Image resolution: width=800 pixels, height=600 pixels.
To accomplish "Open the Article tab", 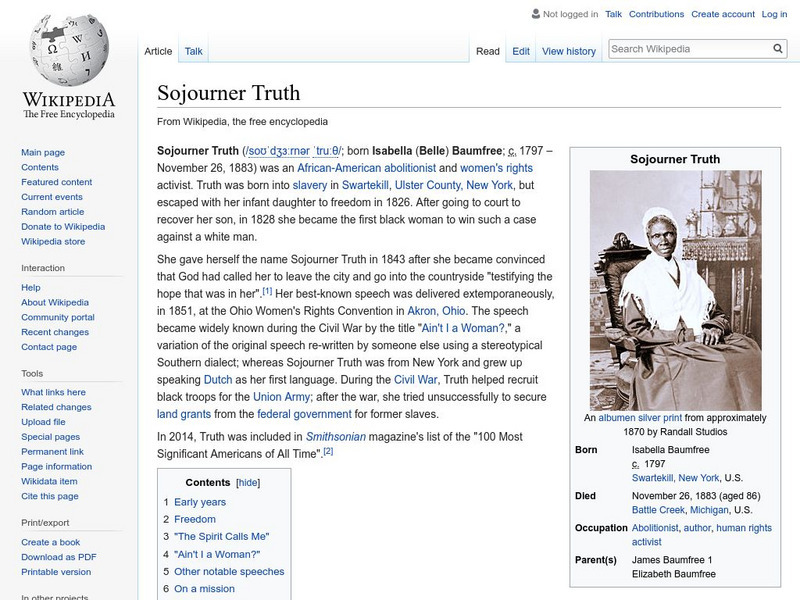I will (x=158, y=51).
